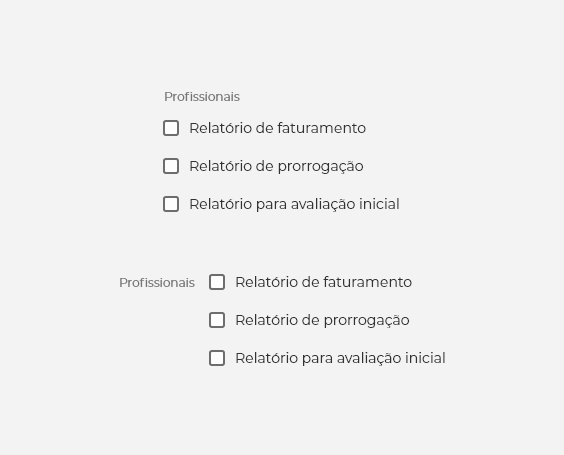This screenshot has width=564, height=455.
Task: Enable 'Relatório para avaliação inicial' checkbox in lower group
Action: (217, 358)
